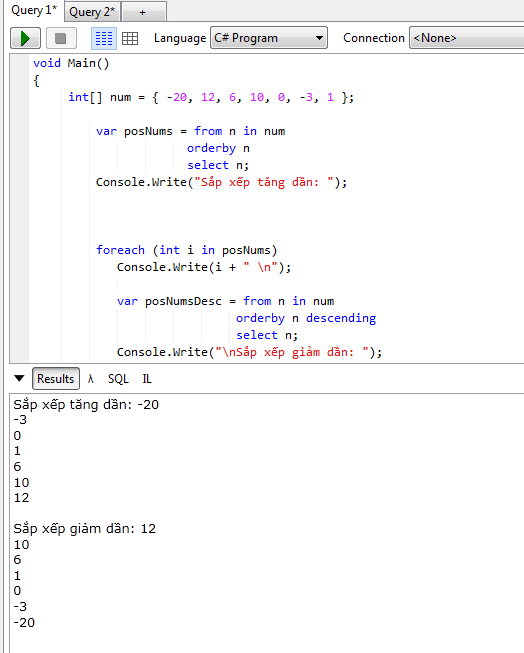The height and width of the screenshot is (653, 524).
Task: Click the output line 'Sắp xếp giảm dần: 12'
Action: coord(85,529)
